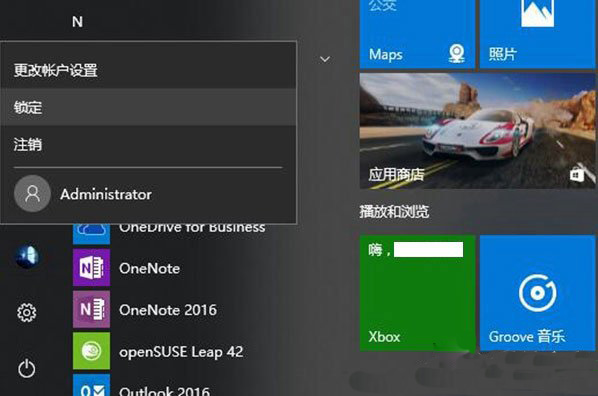
Task: Click the user account avatar in the sidebar
Action: click(27, 256)
